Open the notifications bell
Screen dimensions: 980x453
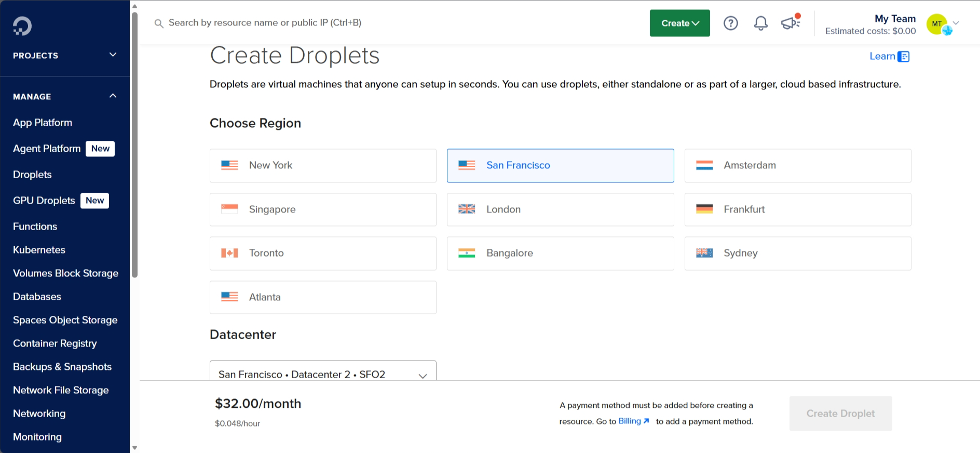761,23
